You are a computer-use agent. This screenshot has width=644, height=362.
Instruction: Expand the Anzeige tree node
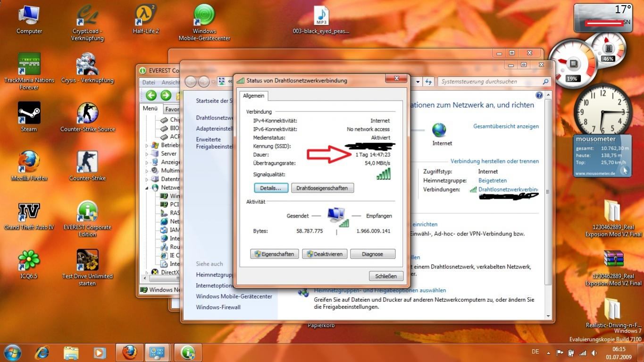pyautogui.click(x=147, y=162)
